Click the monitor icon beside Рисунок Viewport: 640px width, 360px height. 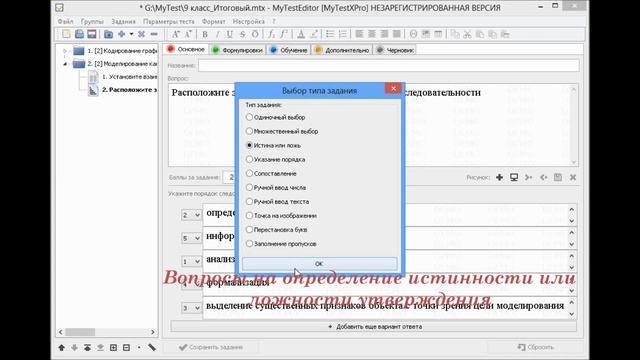coord(514,177)
